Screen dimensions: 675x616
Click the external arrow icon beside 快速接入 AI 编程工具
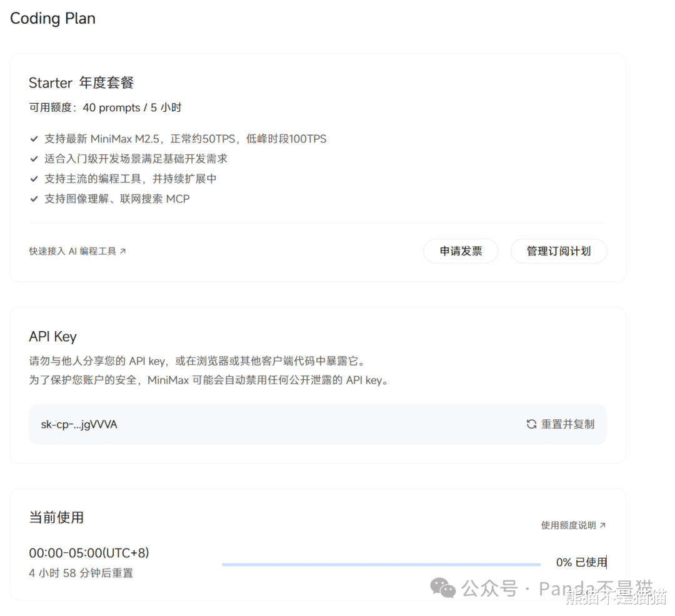coord(122,251)
